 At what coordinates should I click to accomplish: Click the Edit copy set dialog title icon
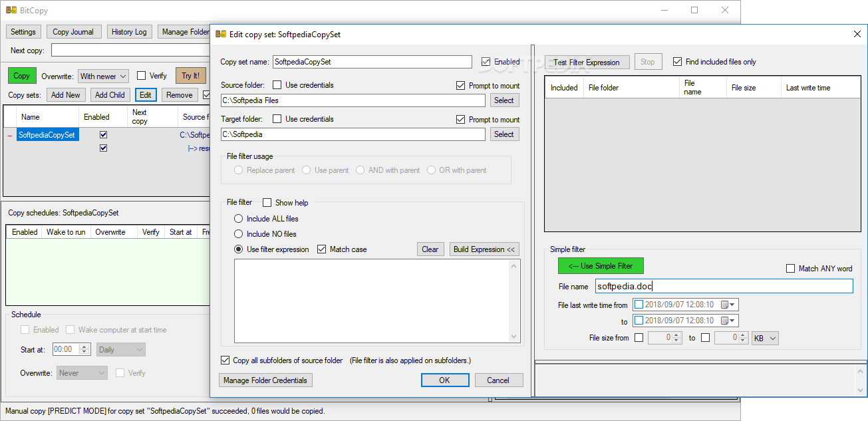click(x=221, y=34)
